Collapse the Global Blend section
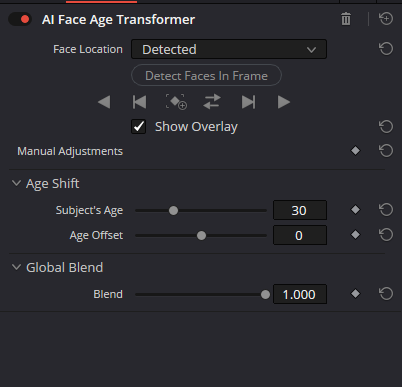This screenshot has height=387, width=402. [16, 267]
